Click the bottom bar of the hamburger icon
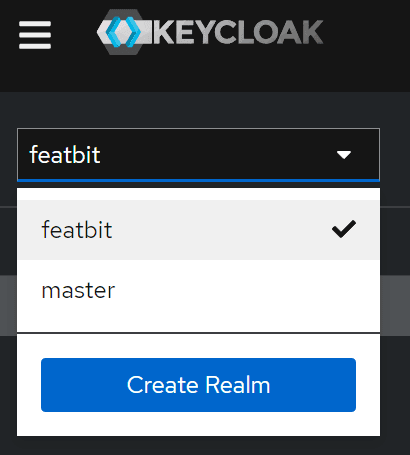 tap(35, 46)
